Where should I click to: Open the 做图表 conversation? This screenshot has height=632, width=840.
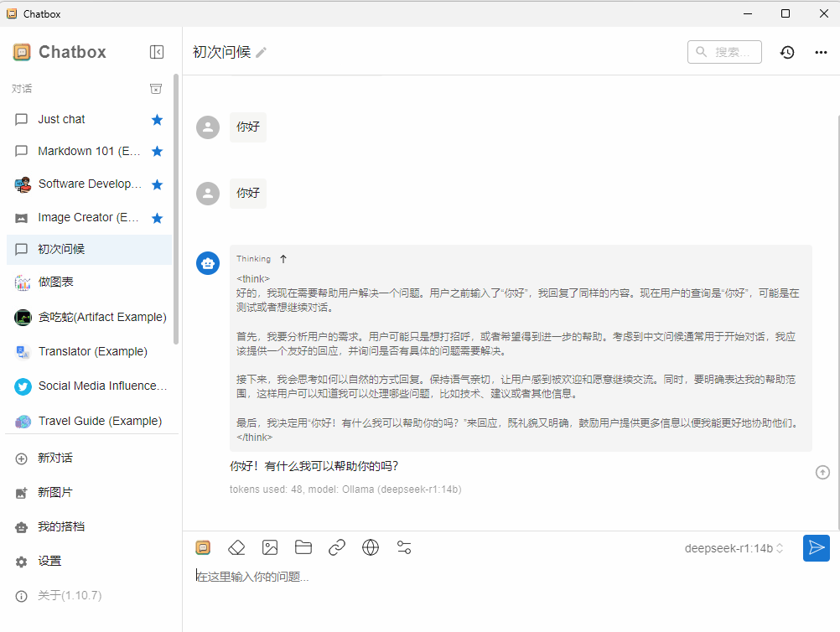pyautogui.click(x=89, y=282)
